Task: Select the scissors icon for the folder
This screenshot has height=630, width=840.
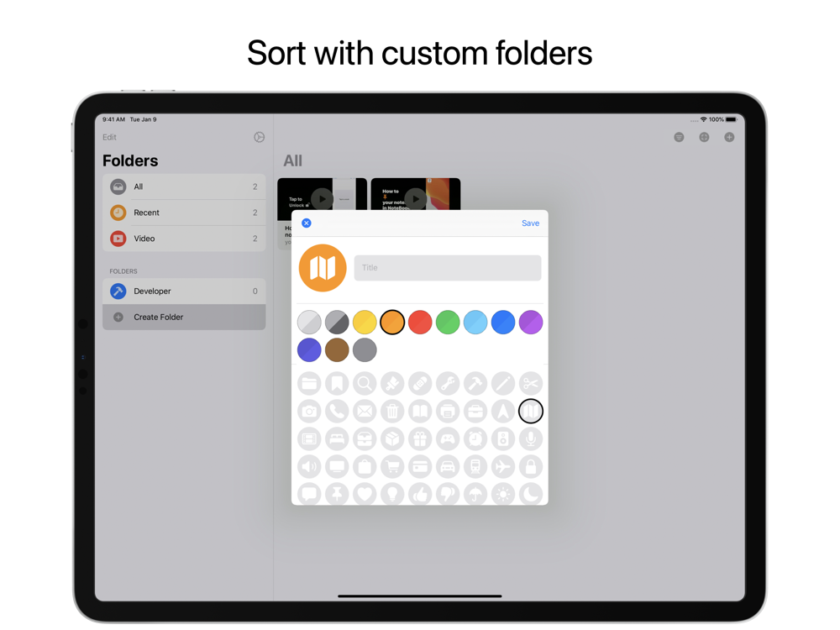Action: (530, 384)
